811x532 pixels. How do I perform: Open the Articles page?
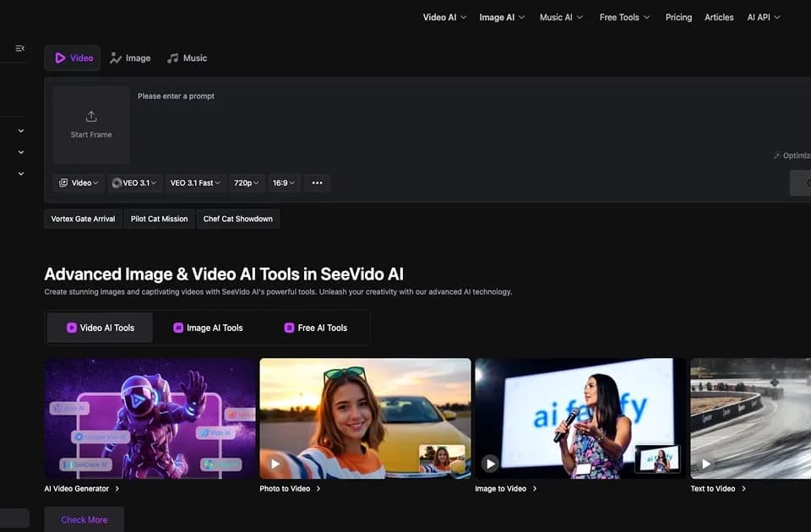[x=719, y=17]
